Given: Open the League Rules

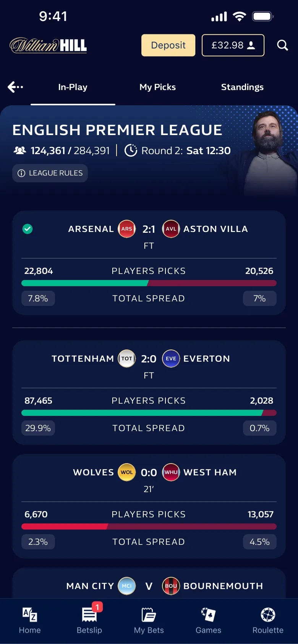Looking at the screenshot, I should point(50,173).
